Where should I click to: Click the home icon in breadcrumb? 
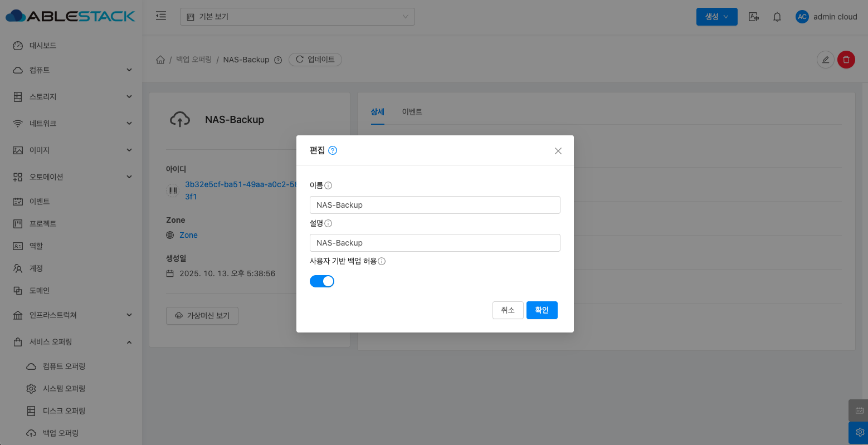[x=160, y=60]
